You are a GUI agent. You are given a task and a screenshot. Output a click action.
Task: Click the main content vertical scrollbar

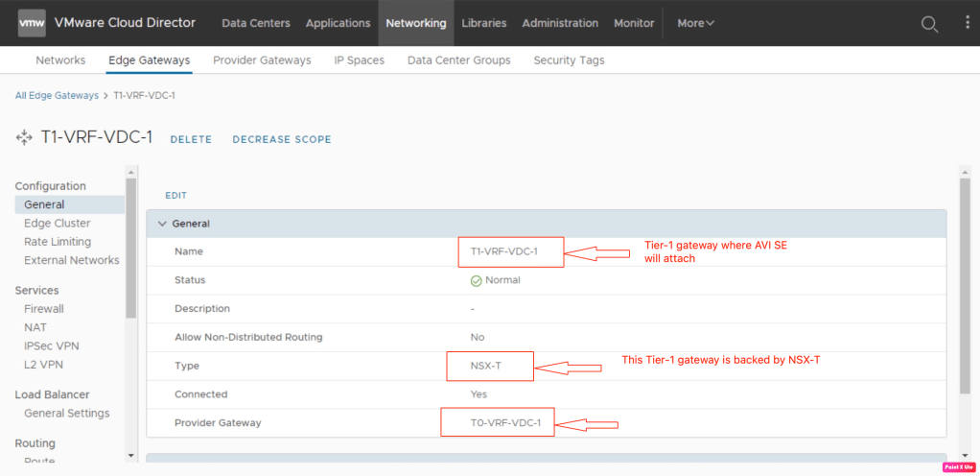[966, 288]
